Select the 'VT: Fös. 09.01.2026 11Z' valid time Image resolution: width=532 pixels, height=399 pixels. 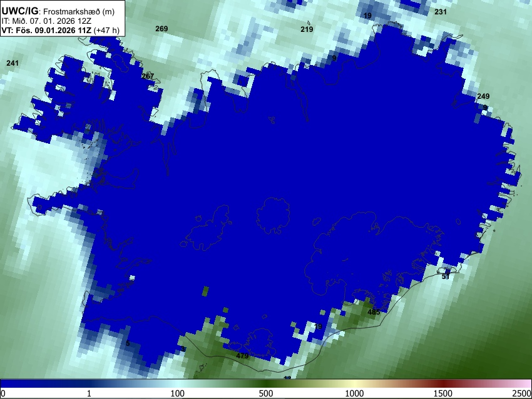(x=46, y=30)
